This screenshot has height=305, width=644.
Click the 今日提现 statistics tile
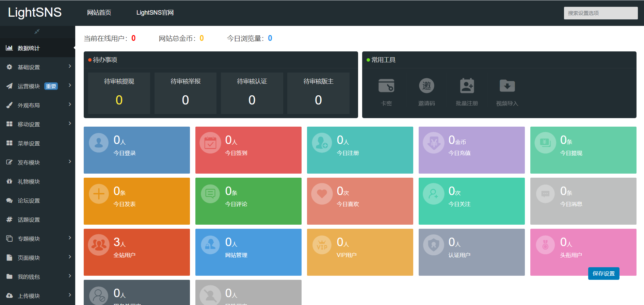pos(583,150)
